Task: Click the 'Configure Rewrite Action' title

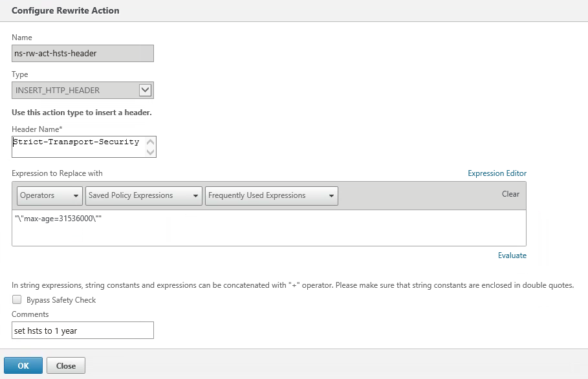Action: tap(65, 10)
